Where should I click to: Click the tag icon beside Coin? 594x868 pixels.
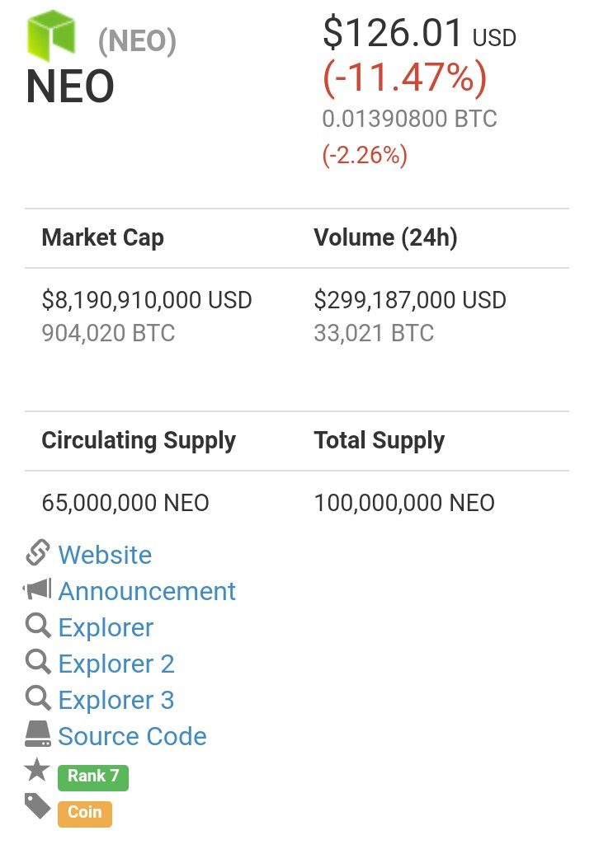click(x=38, y=806)
